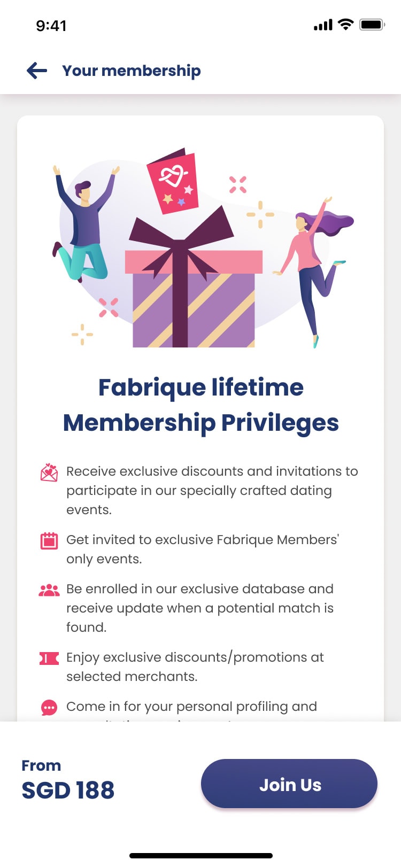Click the pink calendar icon
The width and height of the screenshot is (401, 868).
pos(49,541)
